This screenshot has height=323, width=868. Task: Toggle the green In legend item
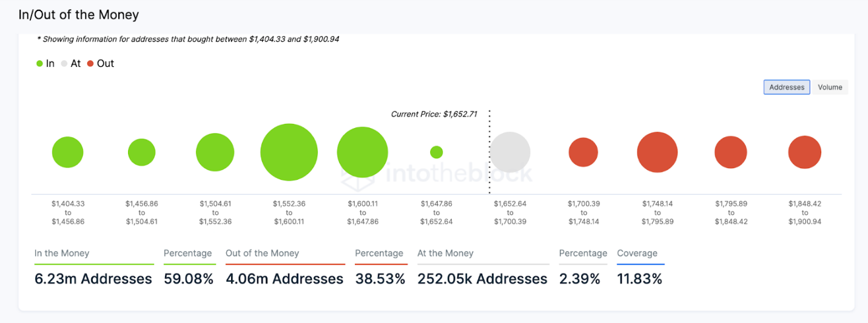tap(45, 64)
